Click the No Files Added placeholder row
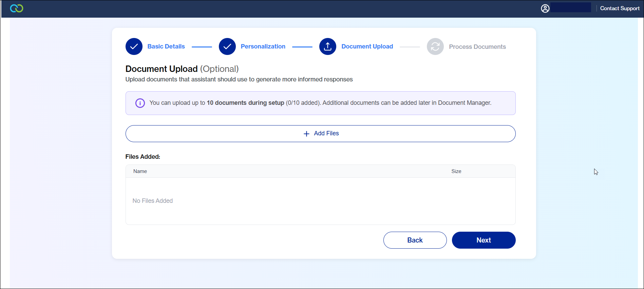The width and height of the screenshot is (644, 289). click(x=153, y=201)
